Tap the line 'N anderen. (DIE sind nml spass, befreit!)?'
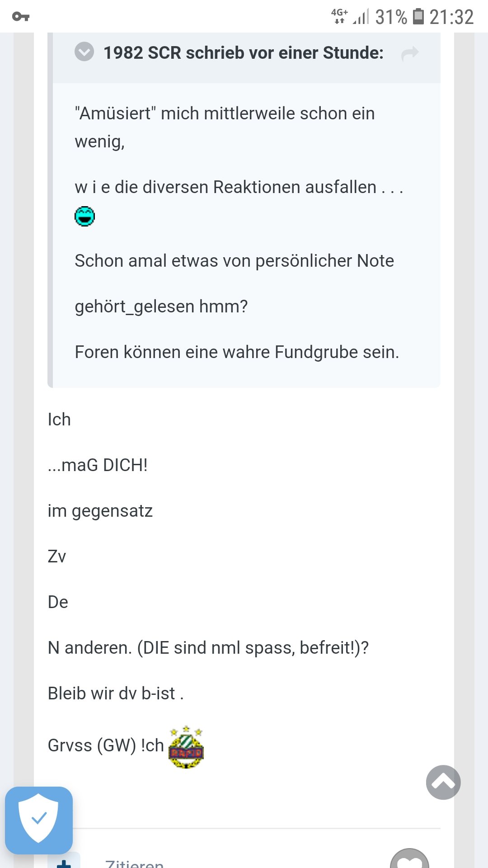The width and height of the screenshot is (488, 868). pyautogui.click(x=208, y=647)
